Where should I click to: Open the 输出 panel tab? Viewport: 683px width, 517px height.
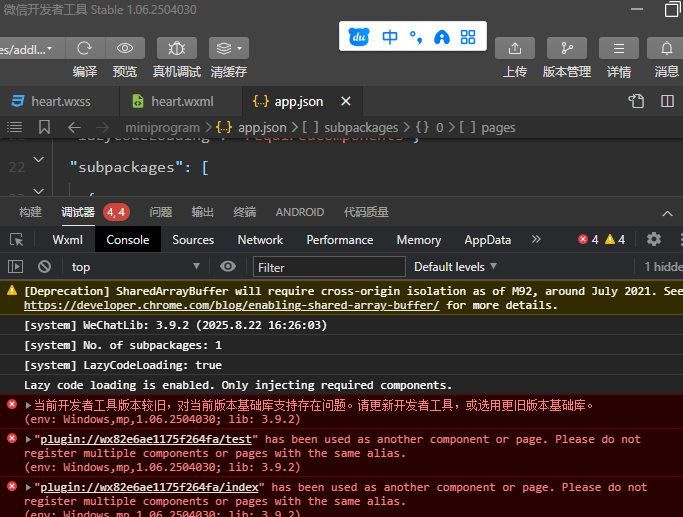[x=203, y=212]
